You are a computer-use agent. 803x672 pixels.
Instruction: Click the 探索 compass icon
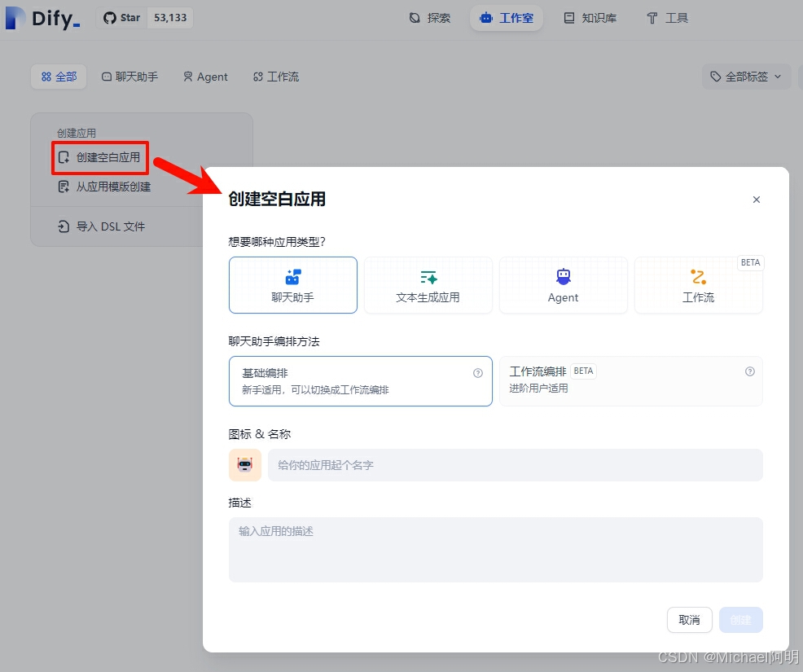point(415,19)
